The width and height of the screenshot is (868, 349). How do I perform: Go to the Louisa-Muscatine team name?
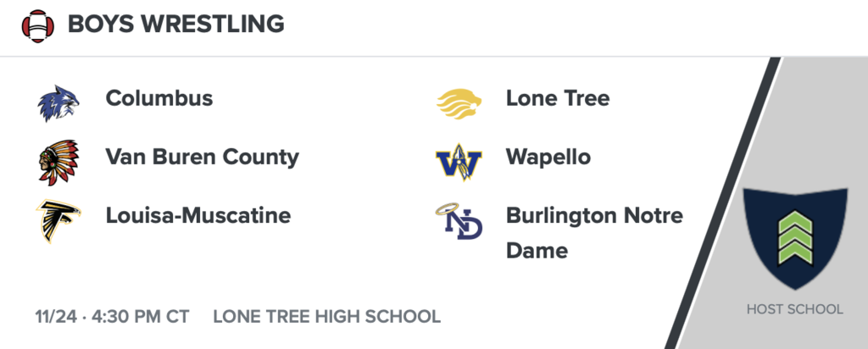(198, 215)
